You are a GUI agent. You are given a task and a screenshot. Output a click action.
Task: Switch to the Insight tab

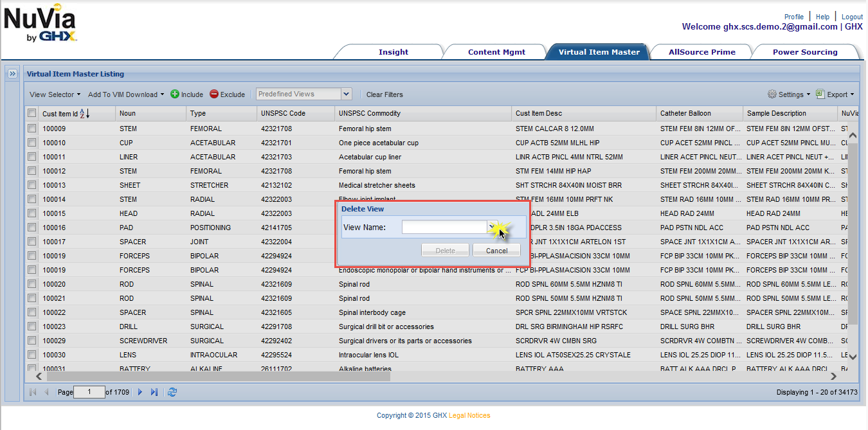tap(393, 52)
